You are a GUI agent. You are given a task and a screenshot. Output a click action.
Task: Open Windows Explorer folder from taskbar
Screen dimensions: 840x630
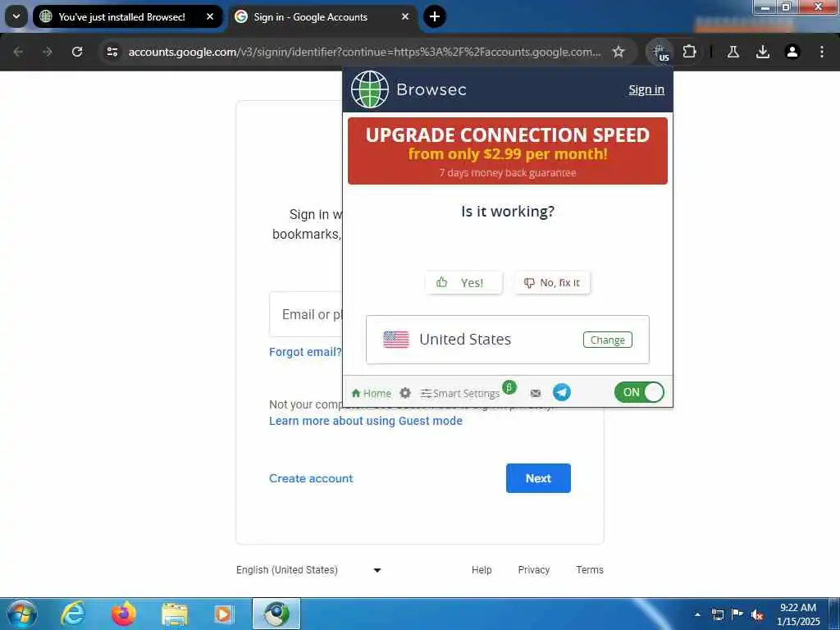click(x=174, y=615)
